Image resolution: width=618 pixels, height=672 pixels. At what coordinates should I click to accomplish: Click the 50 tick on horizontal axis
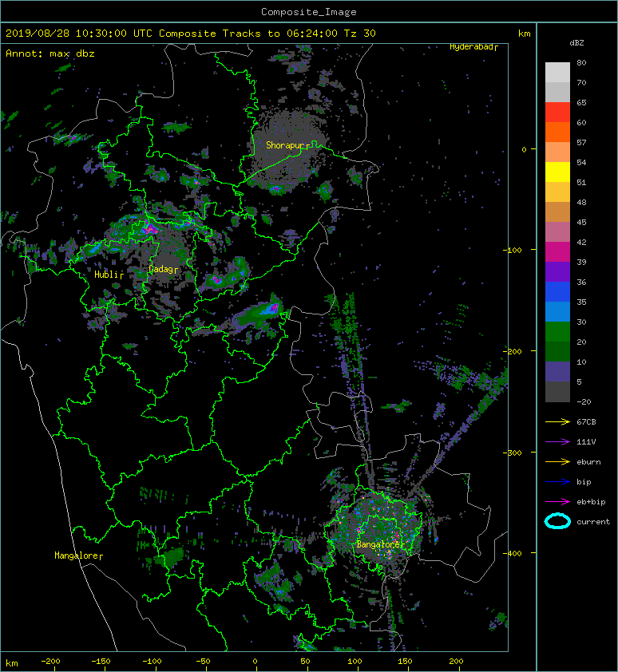coord(305,662)
